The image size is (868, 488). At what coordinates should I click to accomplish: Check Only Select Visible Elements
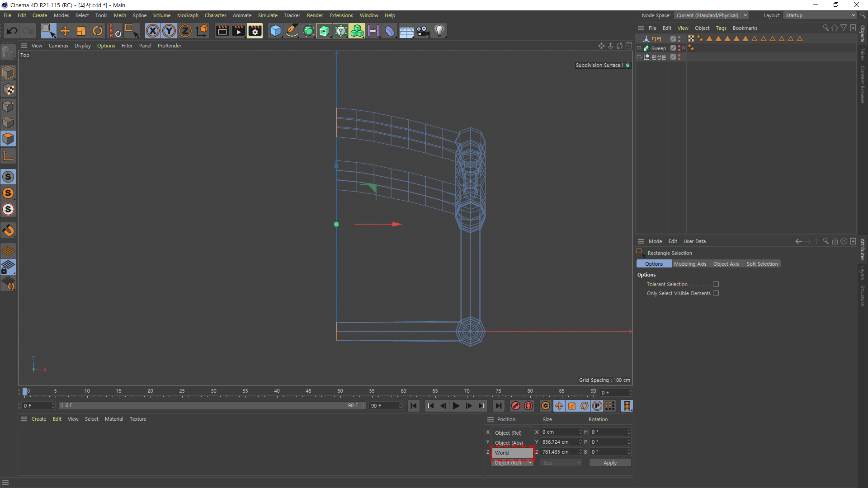(x=716, y=293)
